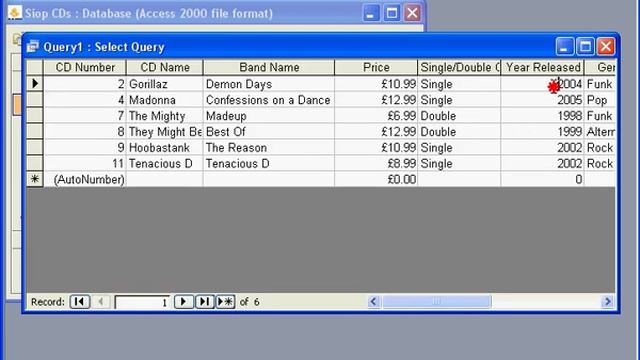The image size is (640, 360).
Task: Select the row selector for Tenacious D record
Action: point(35,163)
